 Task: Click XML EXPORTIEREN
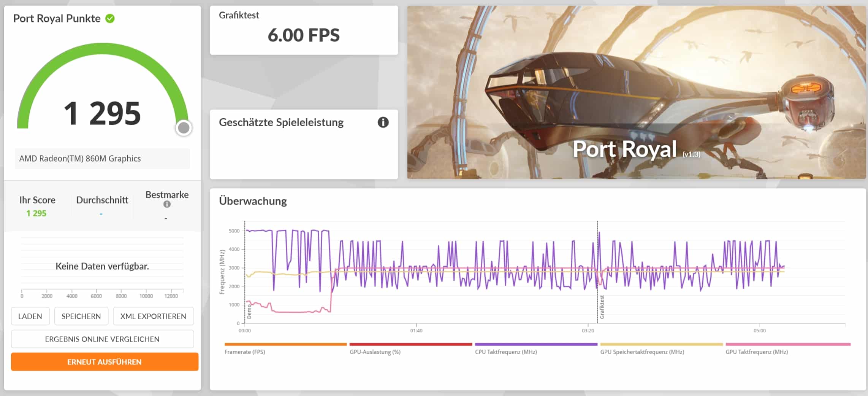(x=153, y=316)
